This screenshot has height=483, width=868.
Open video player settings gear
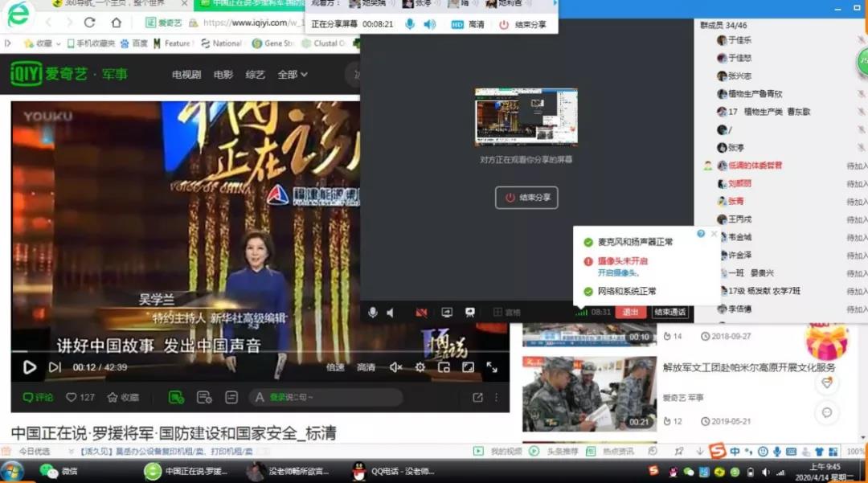[x=420, y=367]
